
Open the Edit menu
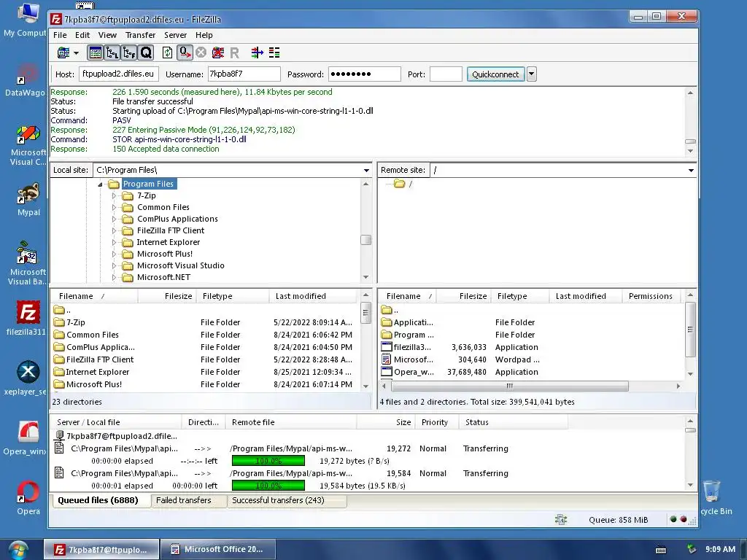tap(82, 35)
